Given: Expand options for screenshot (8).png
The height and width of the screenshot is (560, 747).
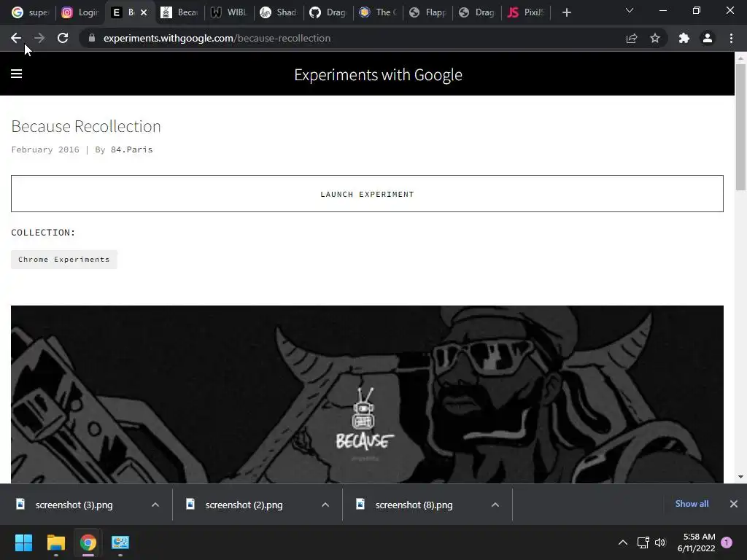Looking at the screenshot, I should coord(495,505).
